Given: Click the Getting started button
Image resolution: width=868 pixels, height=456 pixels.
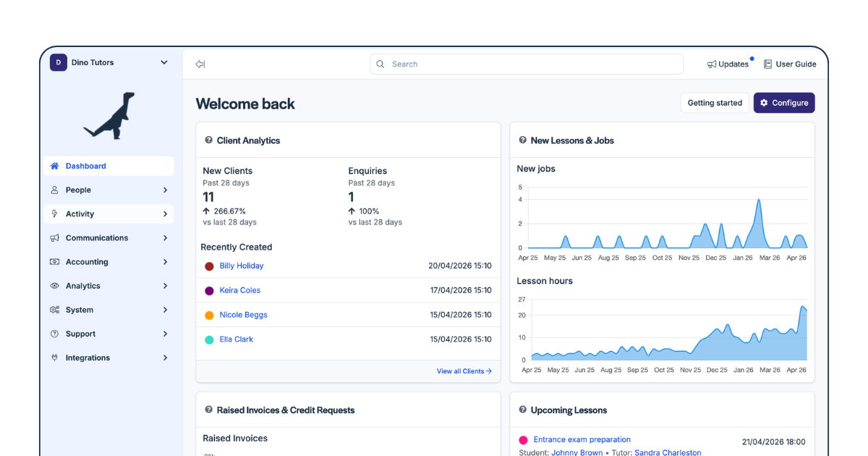Looking at the screenshot, I should 715,103.
